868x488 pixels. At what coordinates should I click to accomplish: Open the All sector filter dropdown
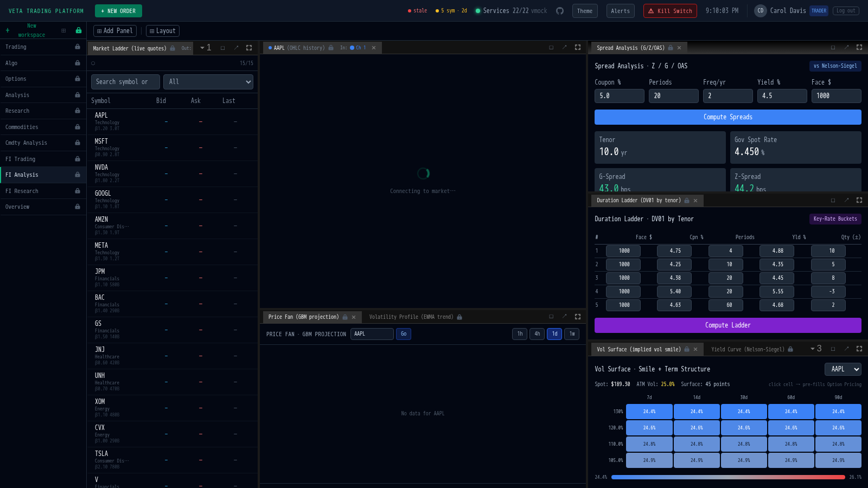coord(208,82)
